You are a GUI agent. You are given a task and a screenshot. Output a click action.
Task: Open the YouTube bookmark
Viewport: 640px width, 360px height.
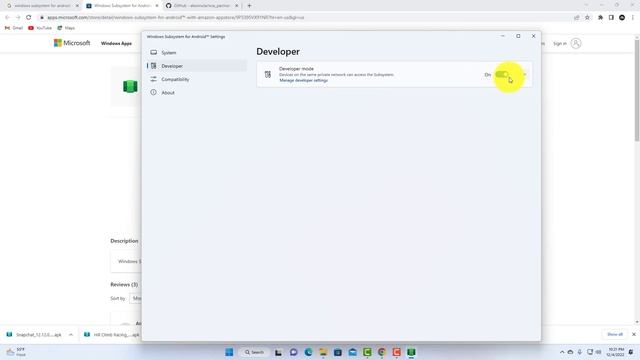pyautogui.click(x=40, y=28)
